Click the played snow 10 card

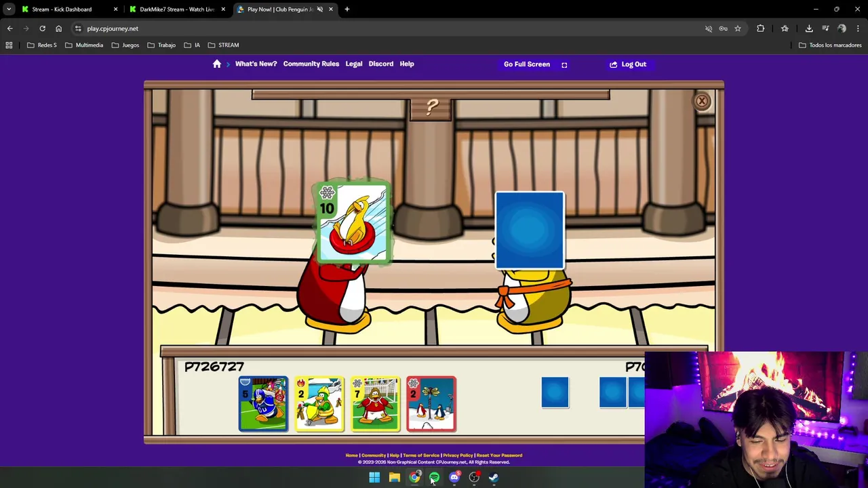click(x=353, y=222)
